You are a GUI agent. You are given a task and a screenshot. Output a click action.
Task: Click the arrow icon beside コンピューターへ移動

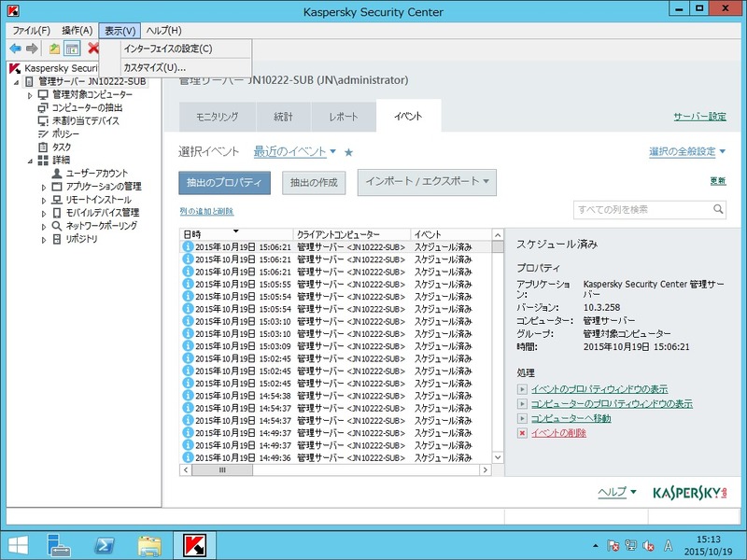coord(522,418)
